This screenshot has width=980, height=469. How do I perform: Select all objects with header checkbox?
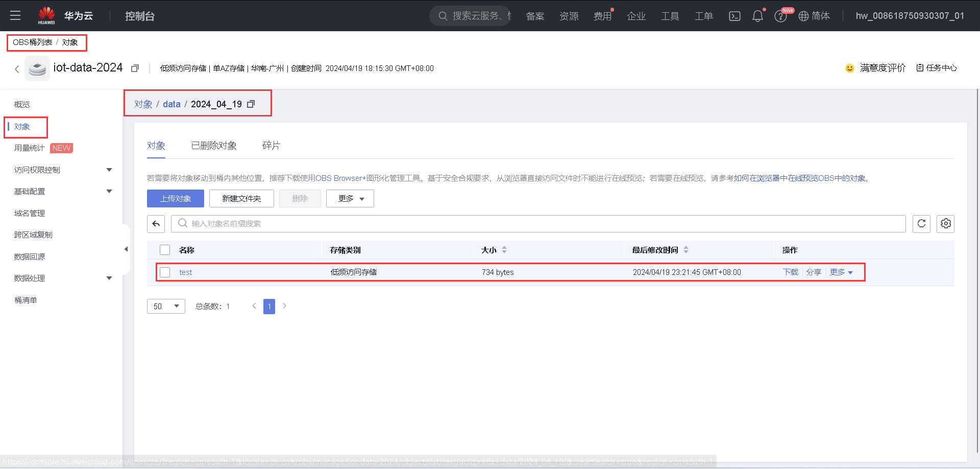tap(164, 250)
